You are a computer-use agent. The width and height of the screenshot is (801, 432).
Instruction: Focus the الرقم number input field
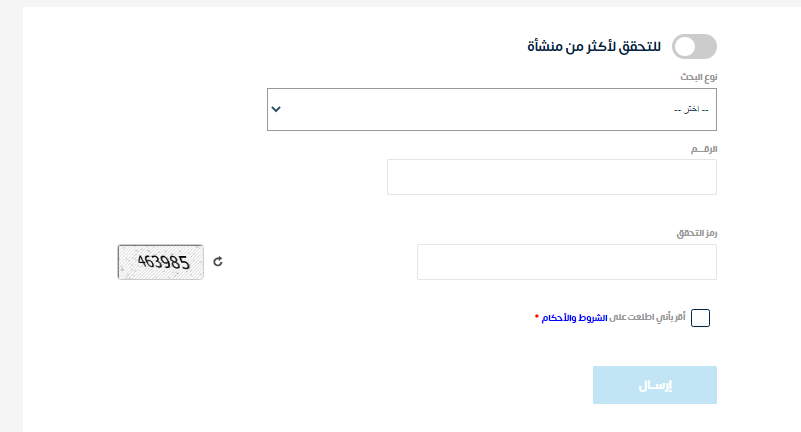[552, 177]
